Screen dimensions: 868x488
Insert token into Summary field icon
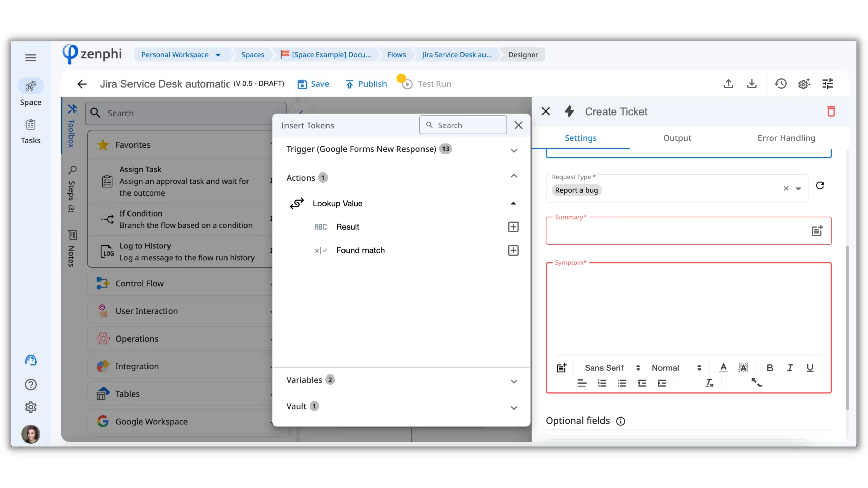coord(817,231)
